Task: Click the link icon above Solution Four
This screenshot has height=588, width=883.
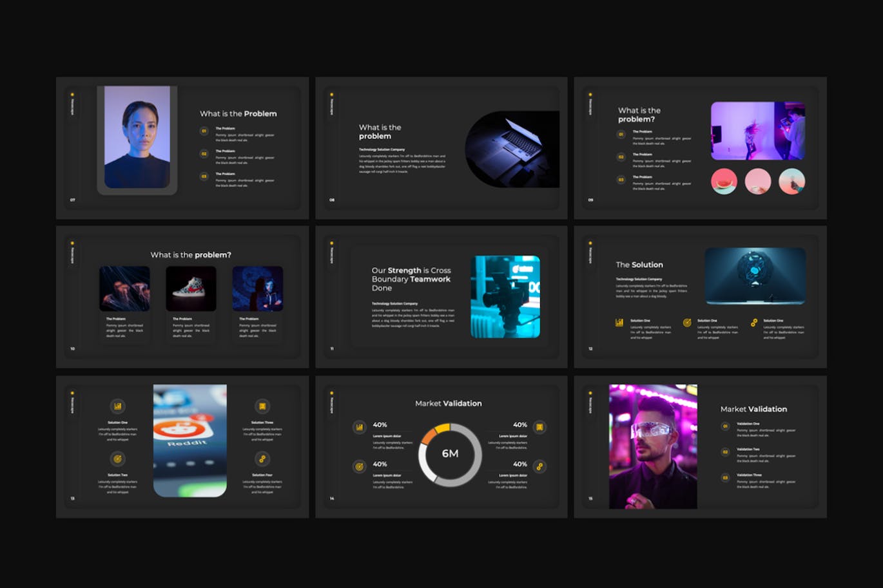Action: pyautogui.click(x=262, y=459)
